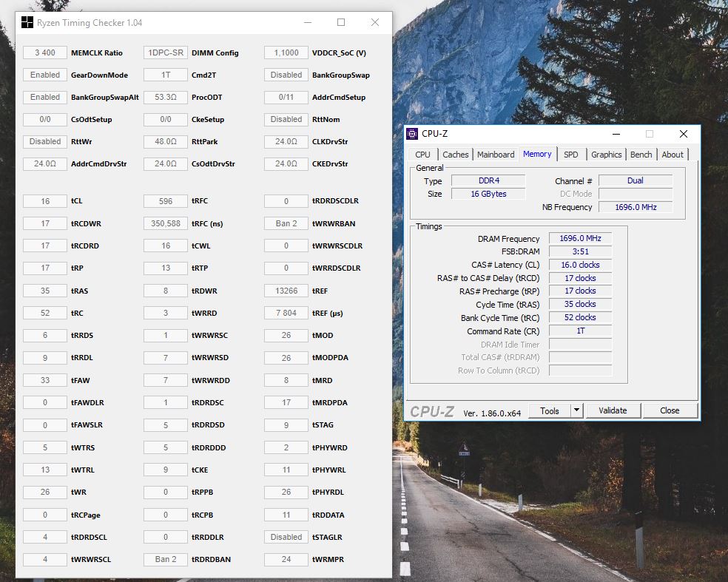Viewport: 728px width, 582px height.
Task: Click the VDDCR_SoC 1,1000 field
Action: [286, 53]
